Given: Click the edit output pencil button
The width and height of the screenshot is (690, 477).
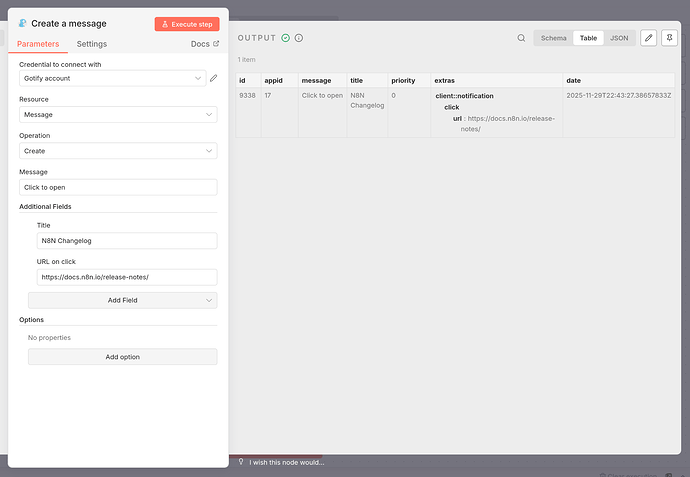Looking at the screenshot, I should pos(648,38).
